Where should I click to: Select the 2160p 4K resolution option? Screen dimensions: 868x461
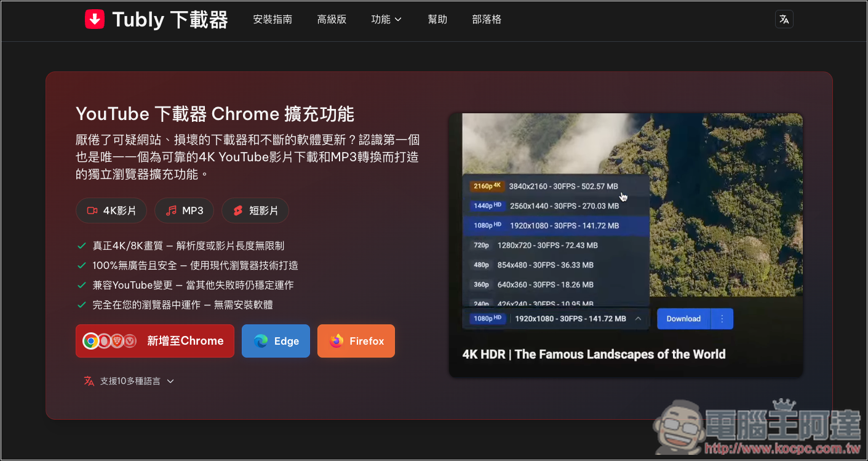point(556,186)
